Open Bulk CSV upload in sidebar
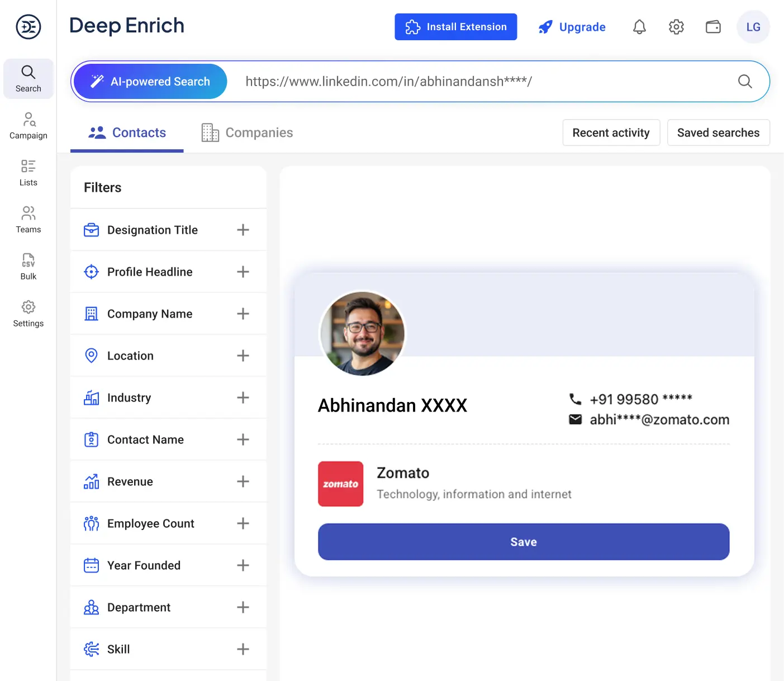The height and width of the screenshot is (681, 784). [28, 267]
